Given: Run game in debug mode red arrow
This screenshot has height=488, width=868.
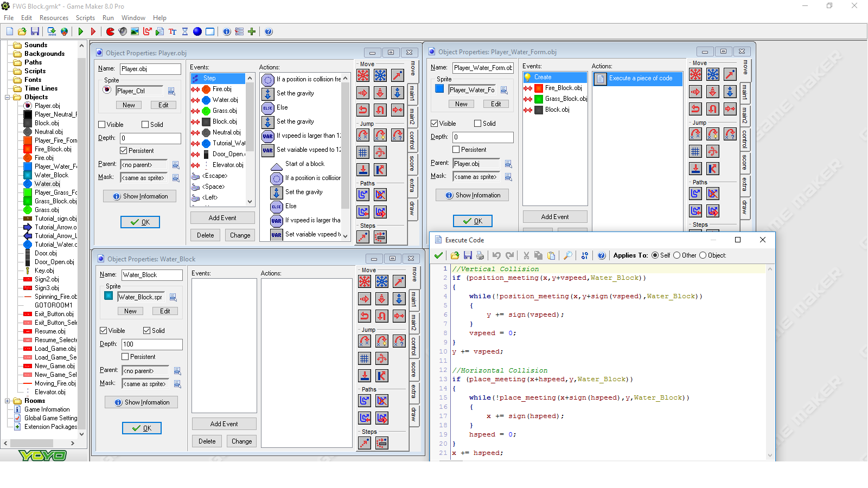Looking at the screenshot, I should 93,31.
